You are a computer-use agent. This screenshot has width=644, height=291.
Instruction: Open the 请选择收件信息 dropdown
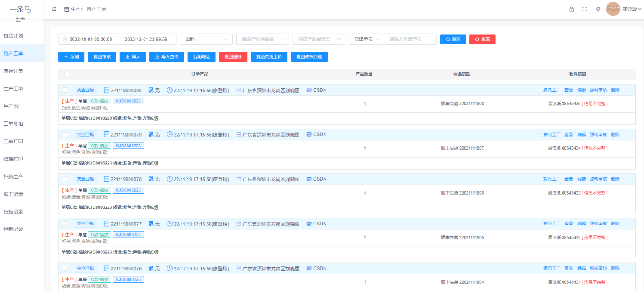(x=262, y=39)
